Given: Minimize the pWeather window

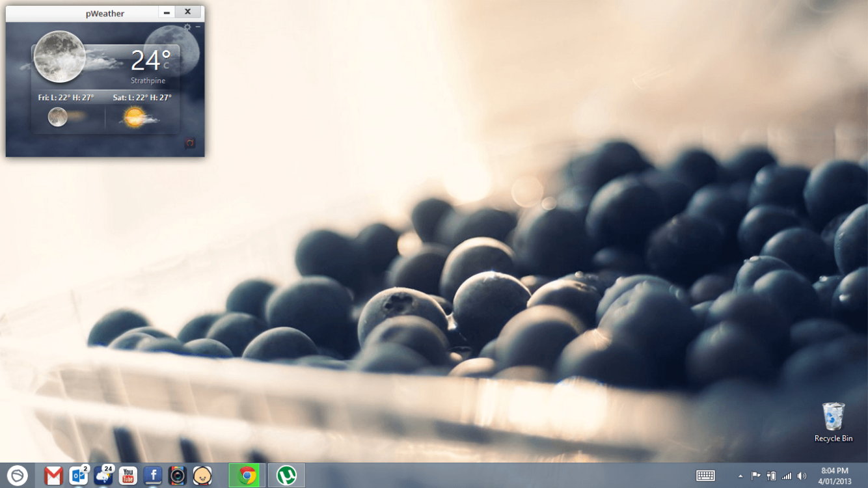Looking at the screenshot, I should (167, 12).
